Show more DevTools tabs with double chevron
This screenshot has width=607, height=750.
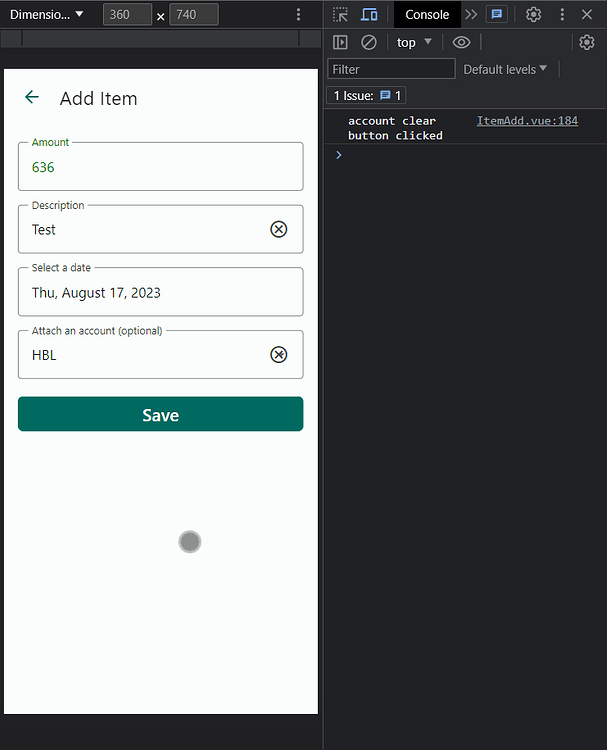pyautogui.click(x=471, y=14)
